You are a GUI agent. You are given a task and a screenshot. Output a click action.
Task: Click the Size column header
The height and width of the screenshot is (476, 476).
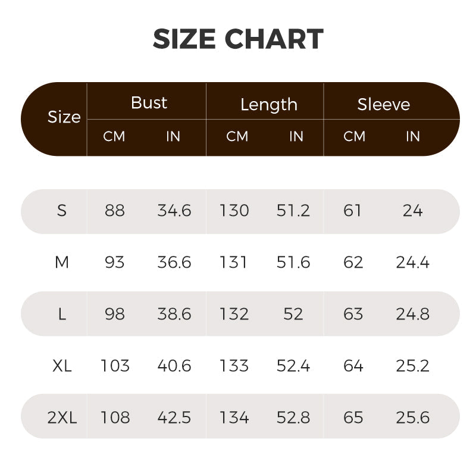tap(64, 117)
